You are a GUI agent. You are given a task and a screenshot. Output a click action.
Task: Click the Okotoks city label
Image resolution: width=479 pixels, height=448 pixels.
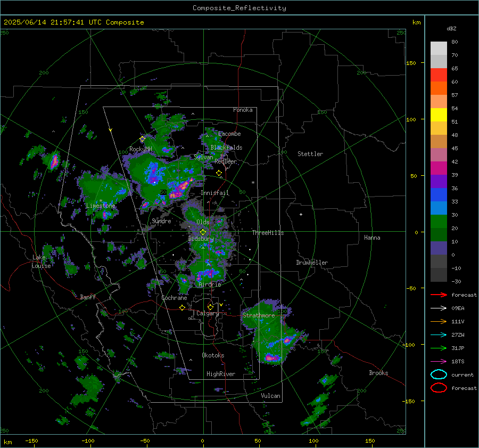point(213,355)
